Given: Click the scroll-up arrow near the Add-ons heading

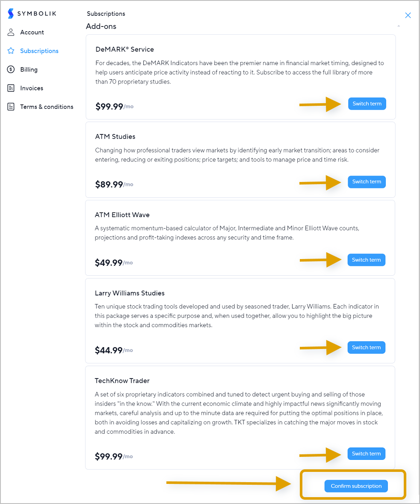Looking at the screenshot, I should pos(399,26).
